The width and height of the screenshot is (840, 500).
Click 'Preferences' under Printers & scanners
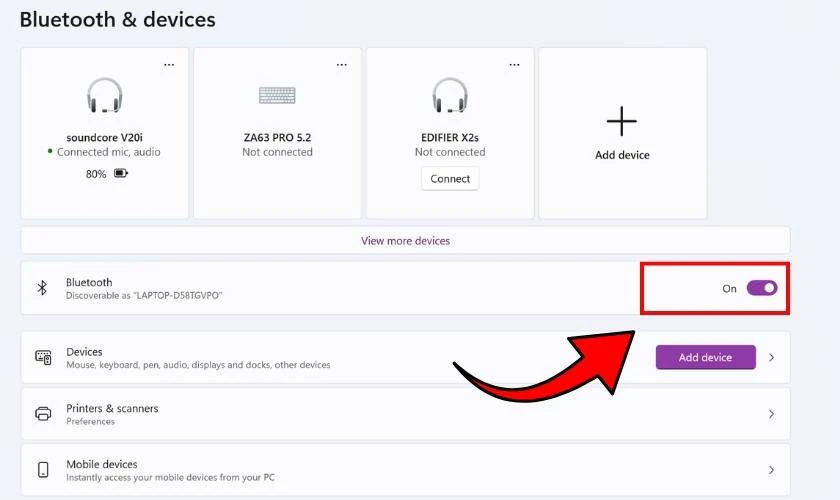91,421
